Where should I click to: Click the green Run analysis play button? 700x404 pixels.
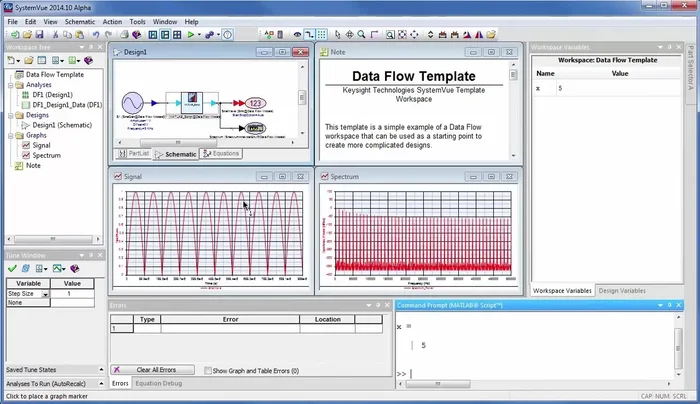tap(190, 34)
